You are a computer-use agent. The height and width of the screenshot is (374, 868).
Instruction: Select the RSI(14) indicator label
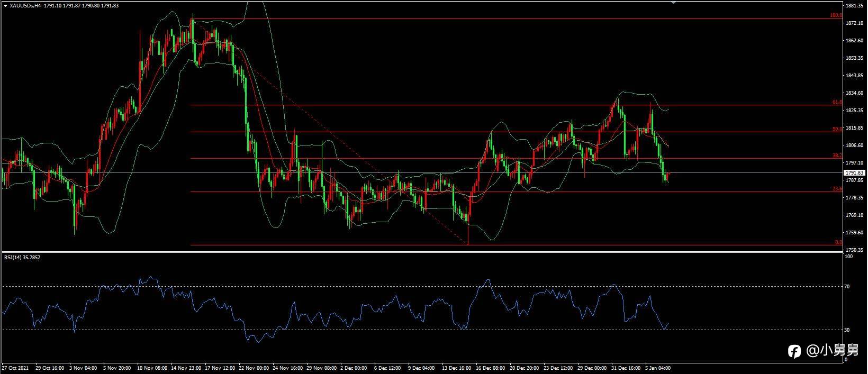point(22,258)
